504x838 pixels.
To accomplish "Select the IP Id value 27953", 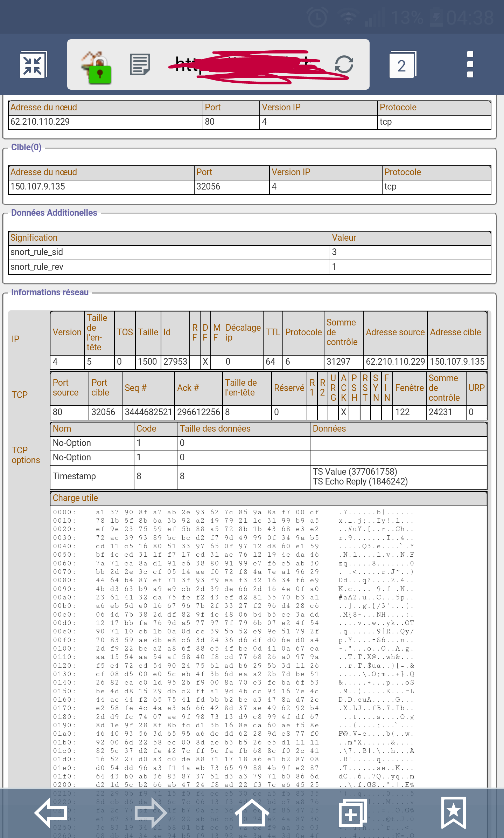I will pos(175,362).
